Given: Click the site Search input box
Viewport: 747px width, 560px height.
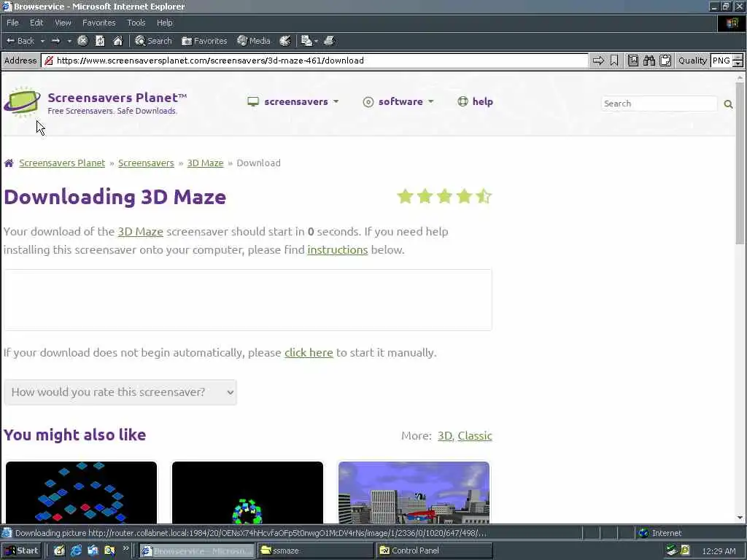Looking at the screenshot, I should coord(659,104).
